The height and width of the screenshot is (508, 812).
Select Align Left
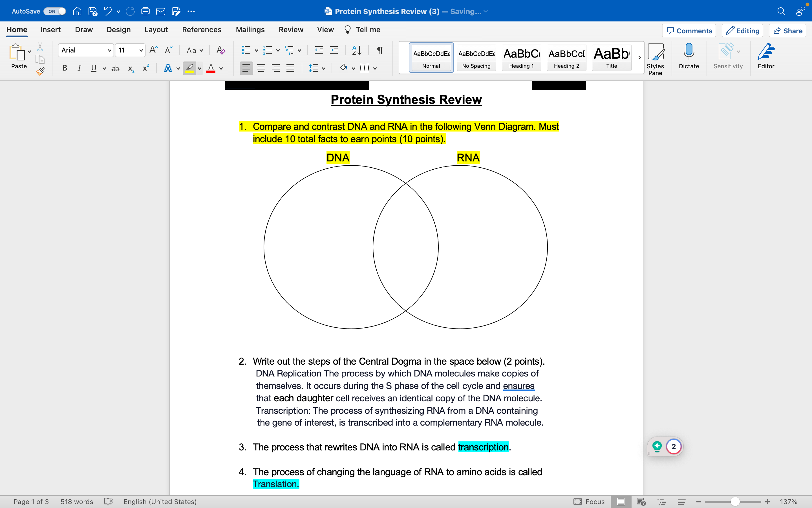(246, 69)
